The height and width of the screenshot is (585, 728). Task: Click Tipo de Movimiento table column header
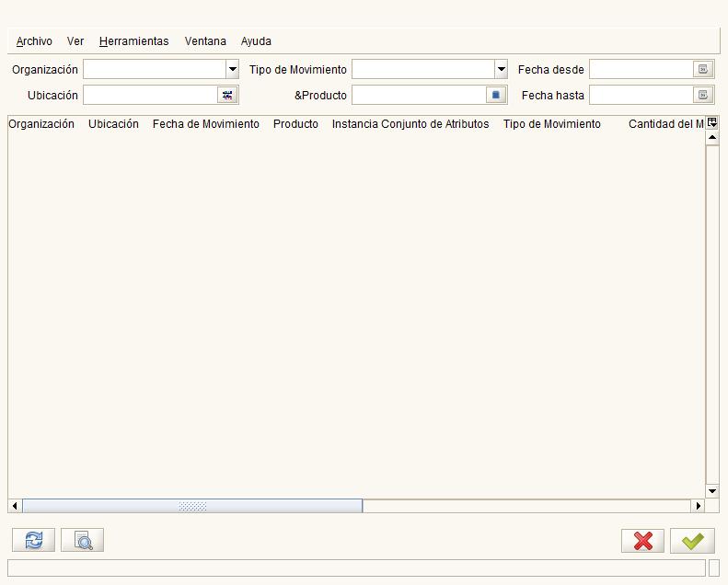[x=551, y=124]
